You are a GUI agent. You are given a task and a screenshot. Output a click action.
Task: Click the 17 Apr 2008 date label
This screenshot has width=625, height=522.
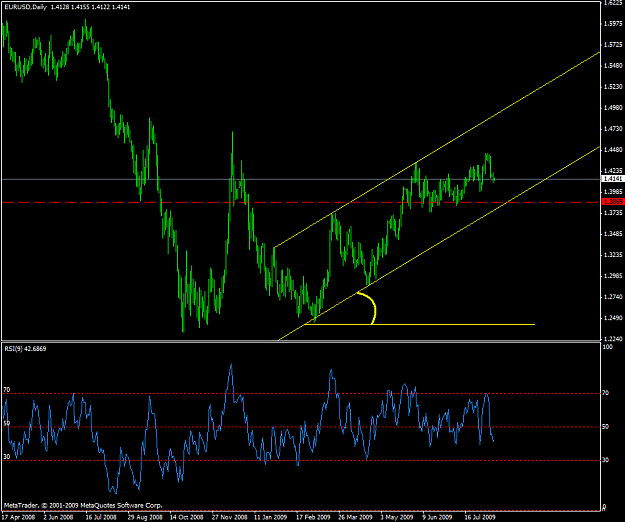pyautogui.click(x=18, y=517)
